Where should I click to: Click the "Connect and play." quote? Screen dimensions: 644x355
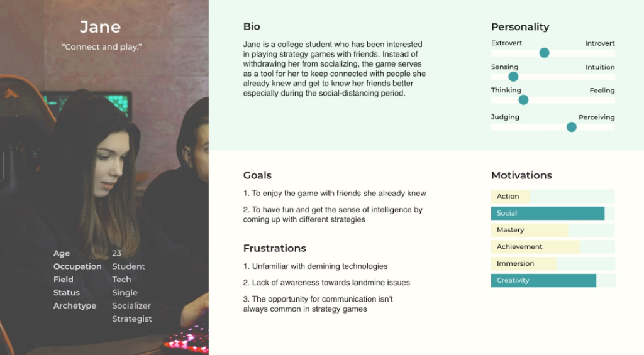tap(102, 46)
